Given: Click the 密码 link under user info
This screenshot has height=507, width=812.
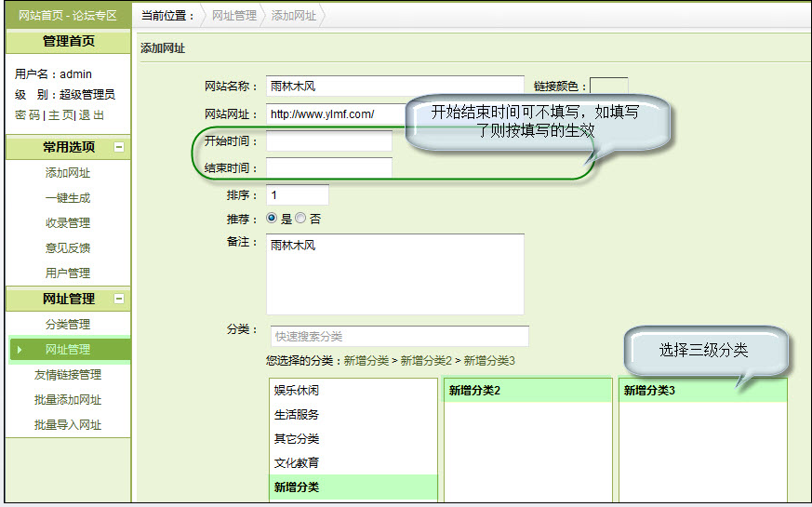Looking at the screenshot, I should 27,115.
